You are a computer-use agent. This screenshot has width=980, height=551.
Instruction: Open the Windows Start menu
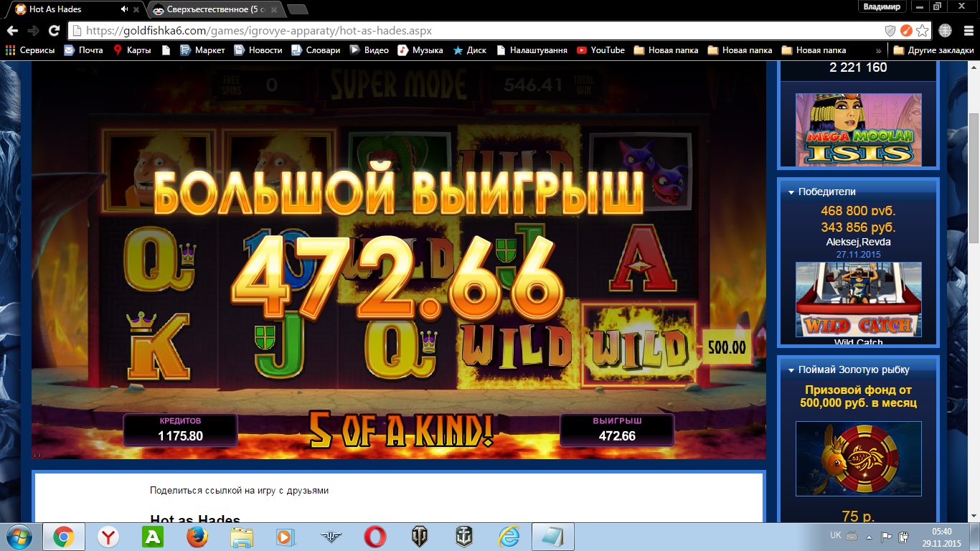(17, 537)
